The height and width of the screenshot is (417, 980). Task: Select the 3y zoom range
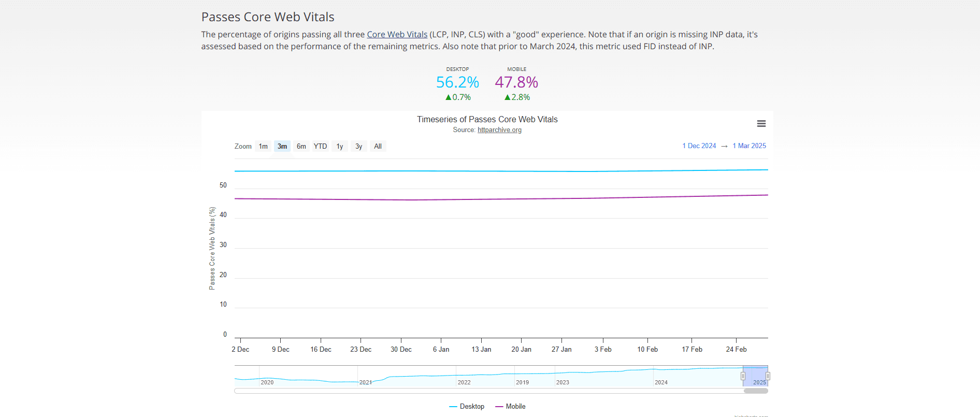[358, 146]
